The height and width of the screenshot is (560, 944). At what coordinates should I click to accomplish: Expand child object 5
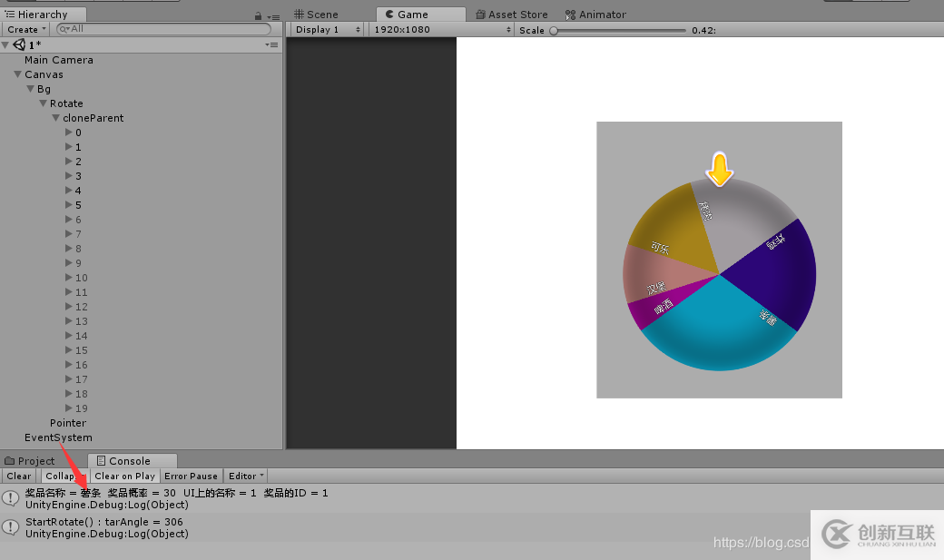[68, 205]
